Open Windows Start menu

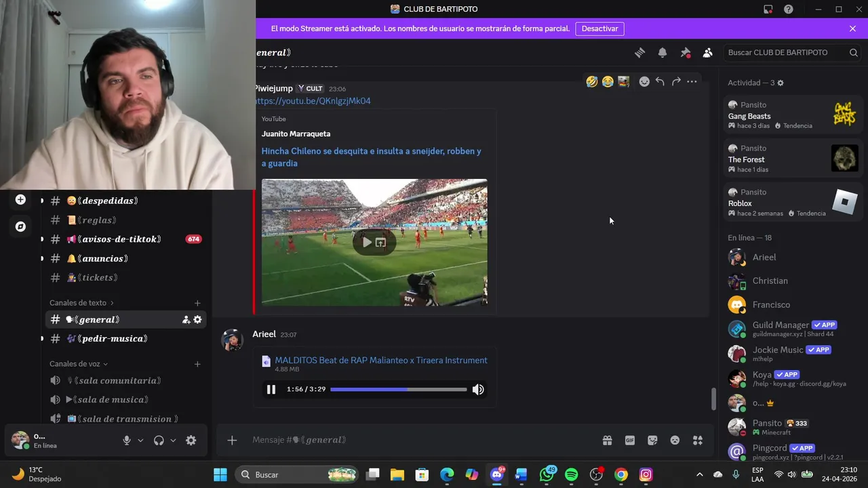(x=220, y=474)
